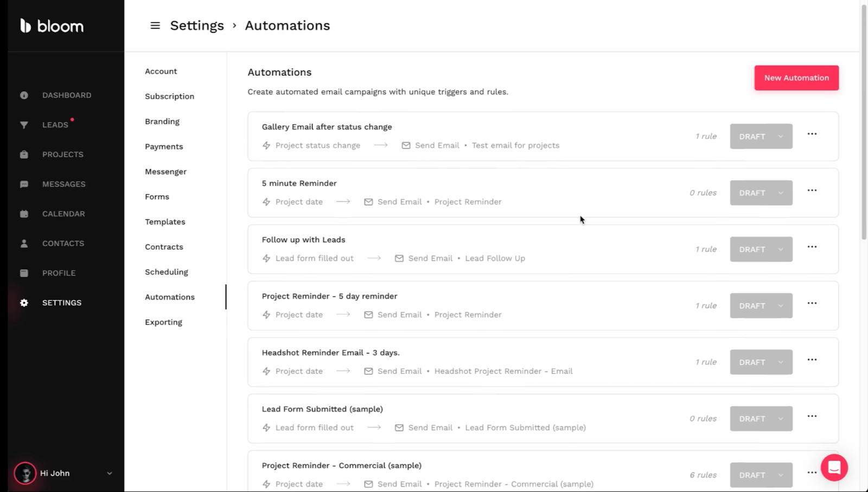The height and width of the screenshot is (492, 868).
Task: Click the Leads funnel icon
Action: pyautogui.click(x=24, y=125)
